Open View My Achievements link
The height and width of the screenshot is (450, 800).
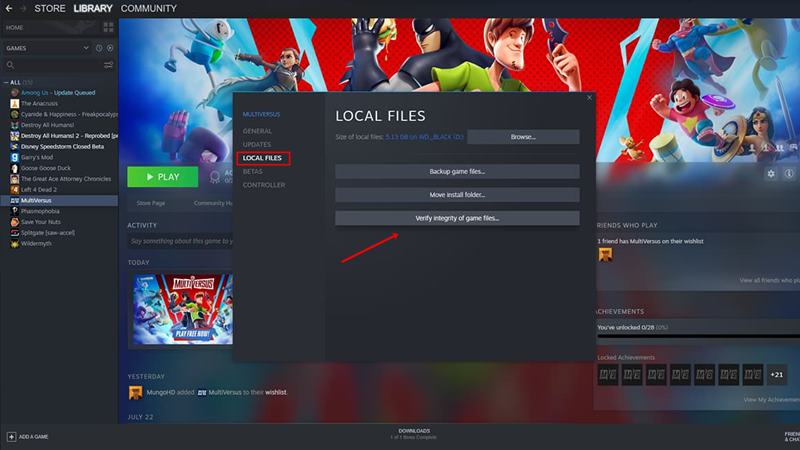click(771, 399)
